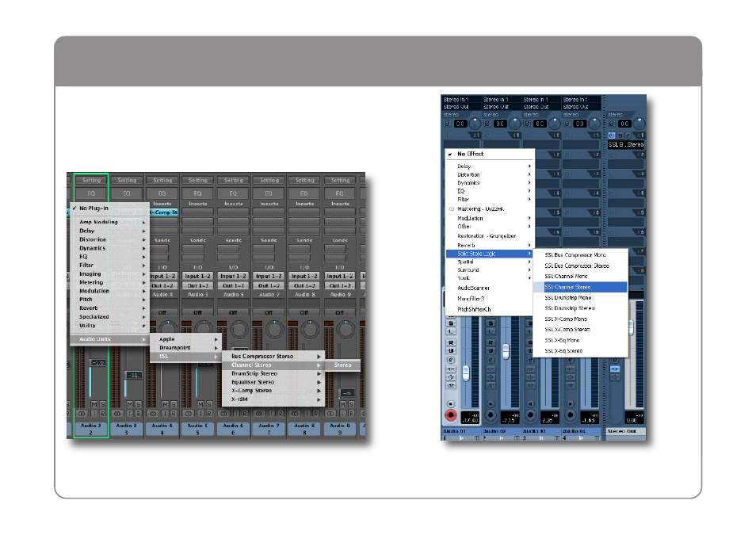This screenshot has height=535, width=756.
Task: Click EQ button on Logic Audio 9 strip
Action: point(340,193)
